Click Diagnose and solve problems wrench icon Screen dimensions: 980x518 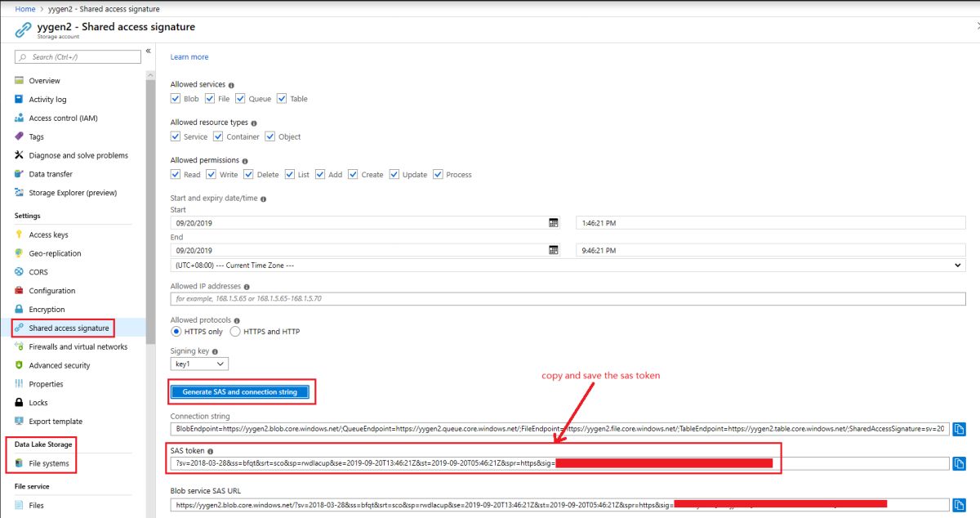(19, 155)
